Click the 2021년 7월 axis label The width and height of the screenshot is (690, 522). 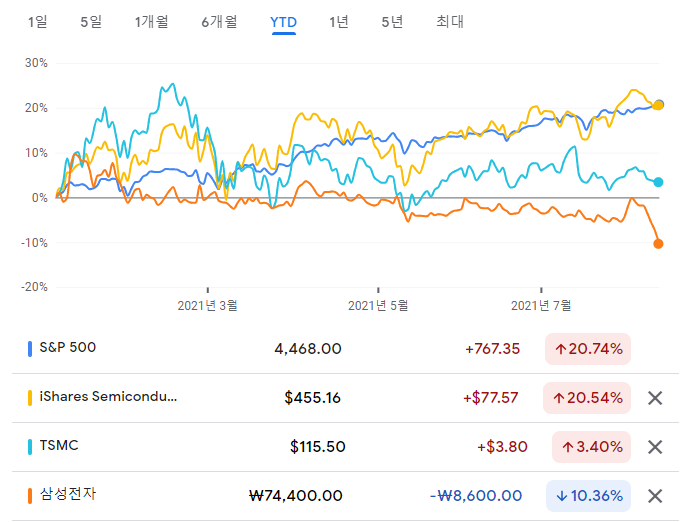point(541,305)
